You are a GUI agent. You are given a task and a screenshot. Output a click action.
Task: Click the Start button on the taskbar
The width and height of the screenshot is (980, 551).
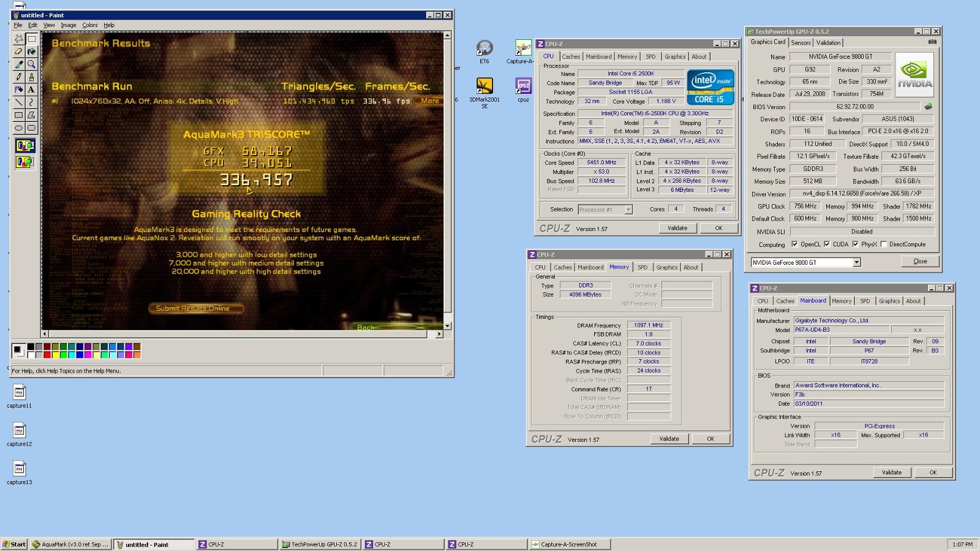(x=14, y=544)
